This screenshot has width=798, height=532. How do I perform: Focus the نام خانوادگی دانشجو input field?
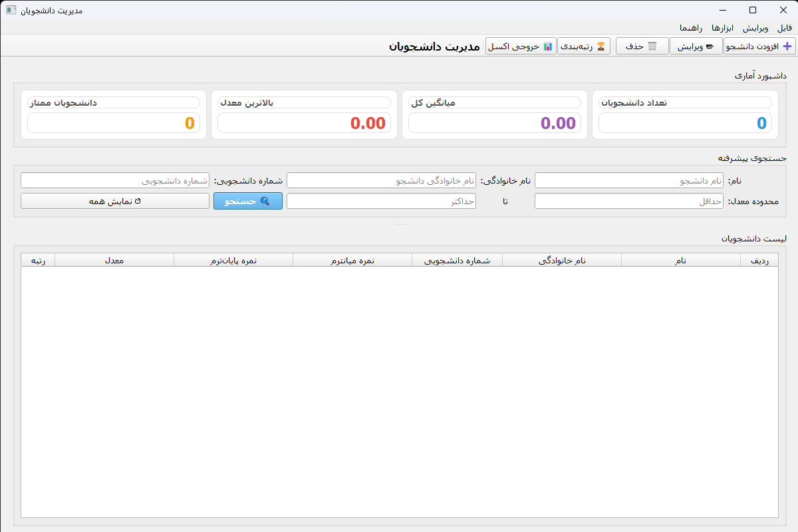pyautogui.click(x=381, y=181)
